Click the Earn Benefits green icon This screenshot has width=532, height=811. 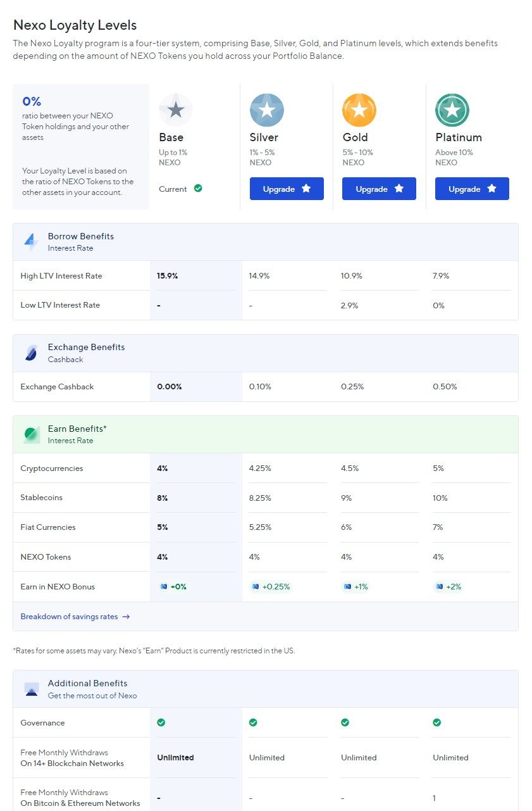(x=32, y=434)
